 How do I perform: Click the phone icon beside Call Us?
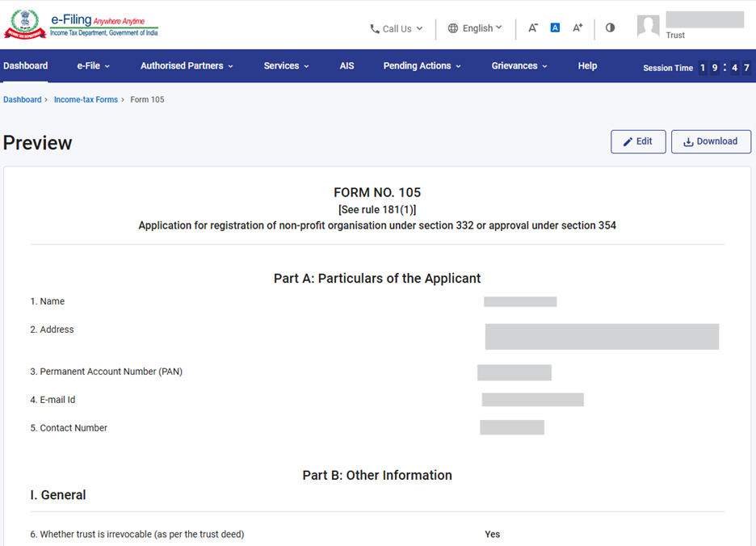tap(375, 29)
